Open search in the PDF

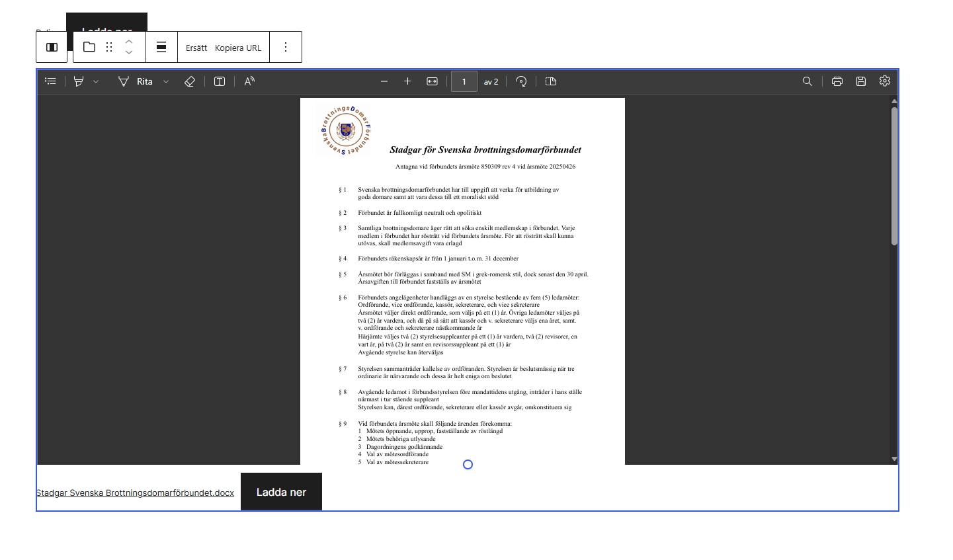(808, 81)
